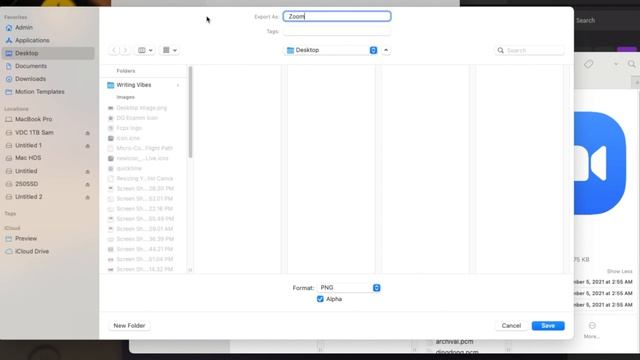Eject the Untitled 2 volume
The height and width of the screenshot is (360, 640).
click(87, 197)
